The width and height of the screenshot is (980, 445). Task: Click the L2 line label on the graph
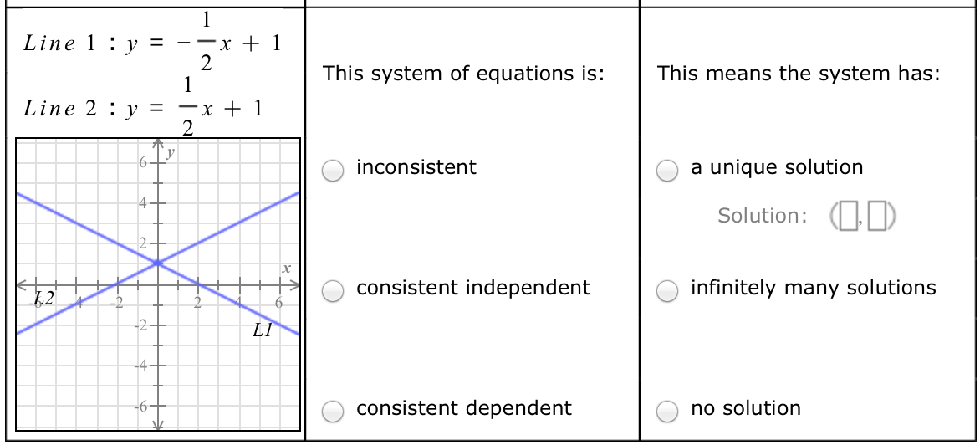click(44, 297)
